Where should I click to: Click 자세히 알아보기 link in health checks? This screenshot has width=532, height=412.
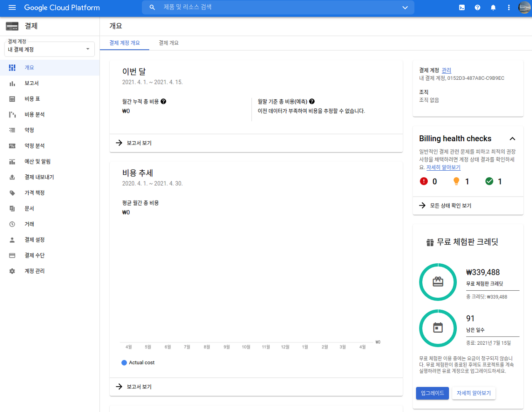pyautogui.click(x=443, y=167)
